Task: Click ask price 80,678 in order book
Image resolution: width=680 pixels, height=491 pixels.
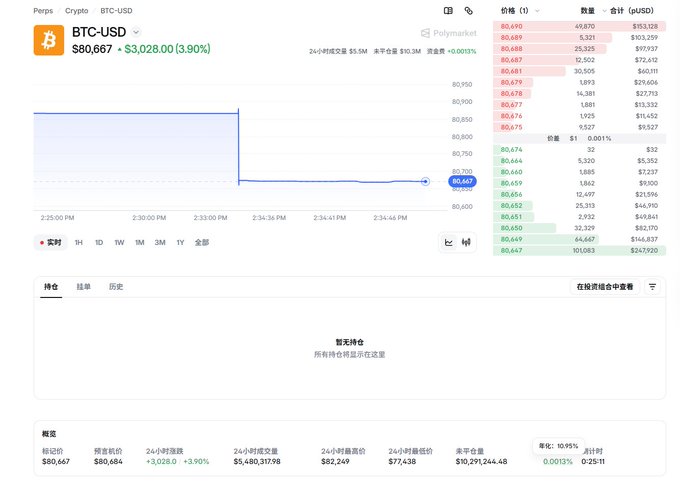Action: tap(511, 94)
